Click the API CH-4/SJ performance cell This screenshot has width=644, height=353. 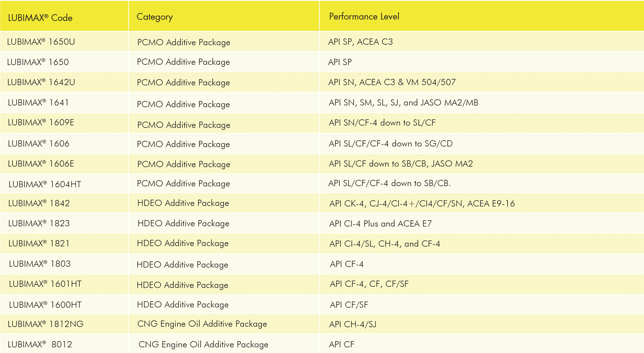[x=482, y=324]
